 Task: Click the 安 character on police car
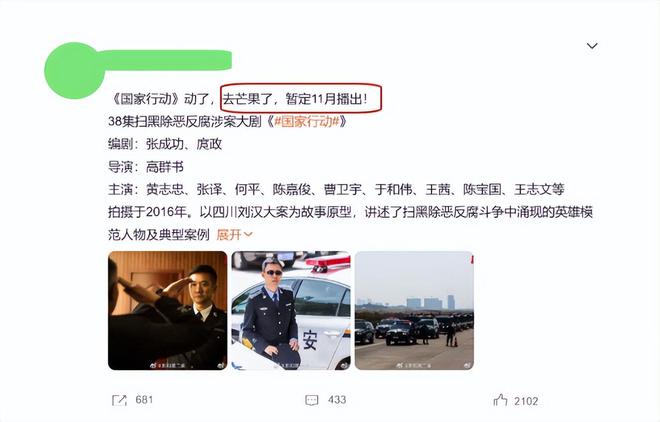[x=310, y=340]
